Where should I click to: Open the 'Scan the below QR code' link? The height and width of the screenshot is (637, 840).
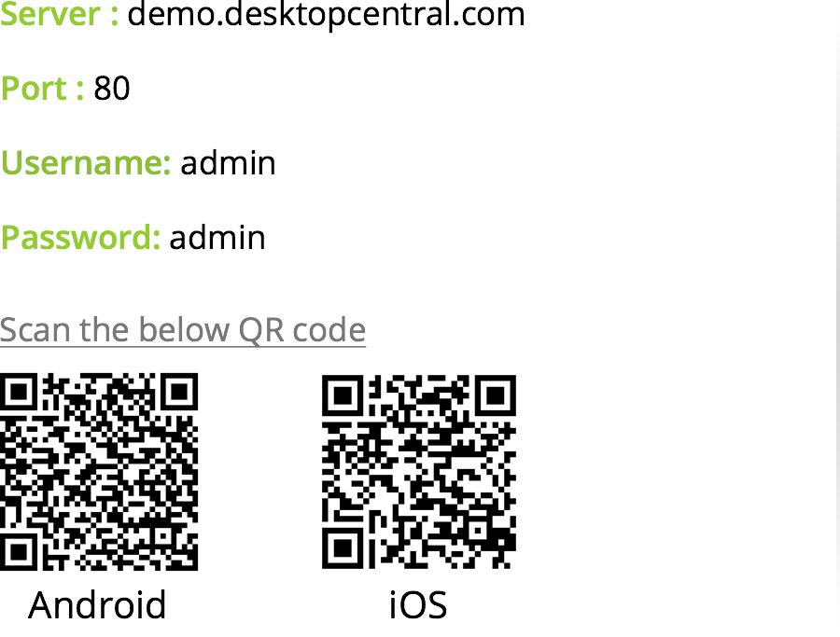(x=183, y=329)
